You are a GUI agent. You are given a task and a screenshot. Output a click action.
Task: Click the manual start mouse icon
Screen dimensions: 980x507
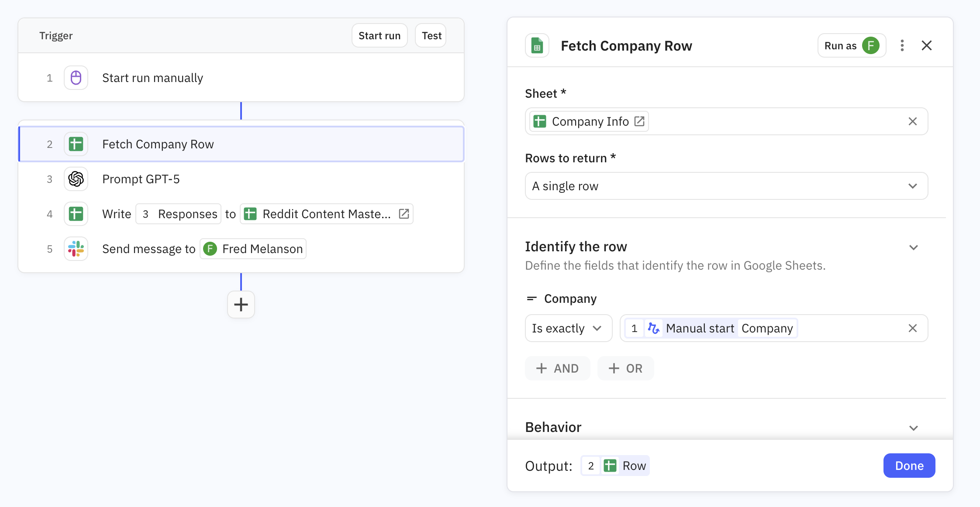[x=76, y=78]
